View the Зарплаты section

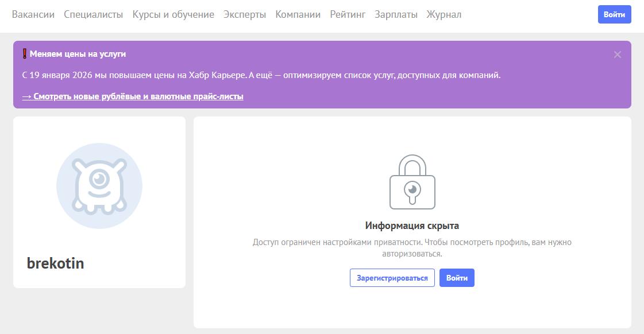[x=396, y=14]
